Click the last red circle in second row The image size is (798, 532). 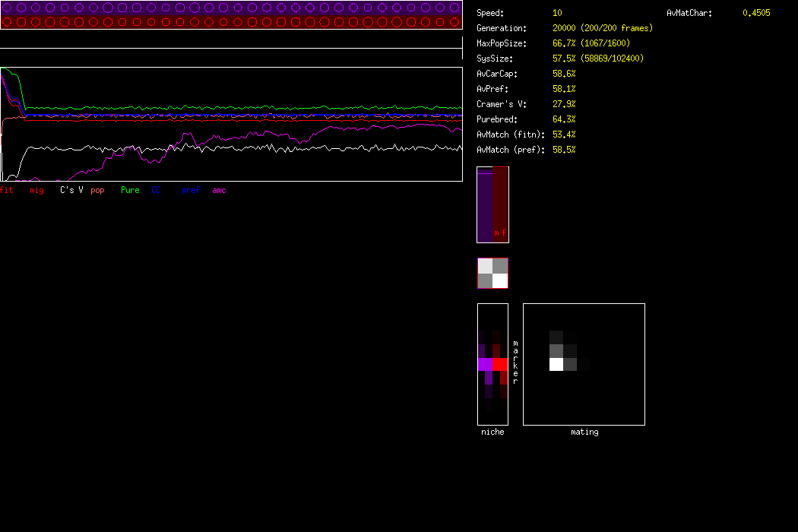(x=454, y=22)
